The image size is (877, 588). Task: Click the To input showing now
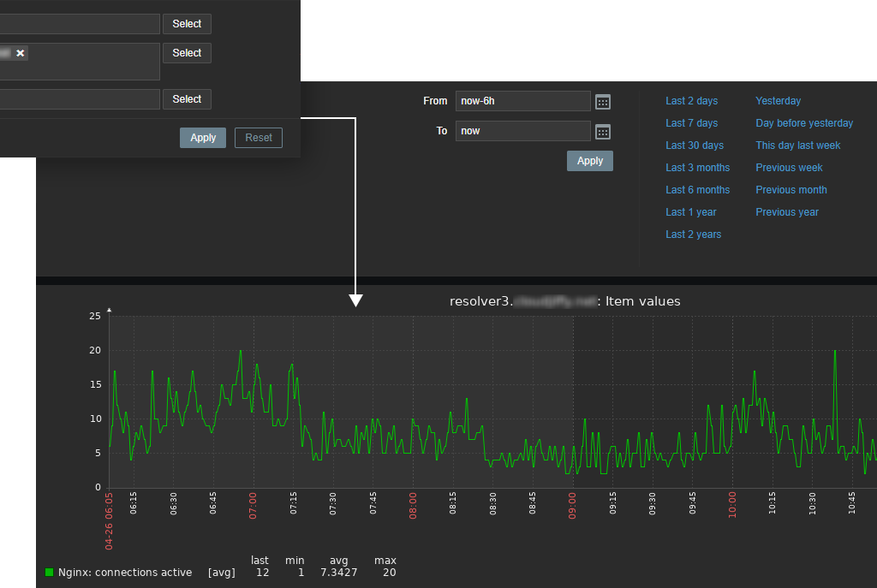pyautogui.click(x=522, y=132)
